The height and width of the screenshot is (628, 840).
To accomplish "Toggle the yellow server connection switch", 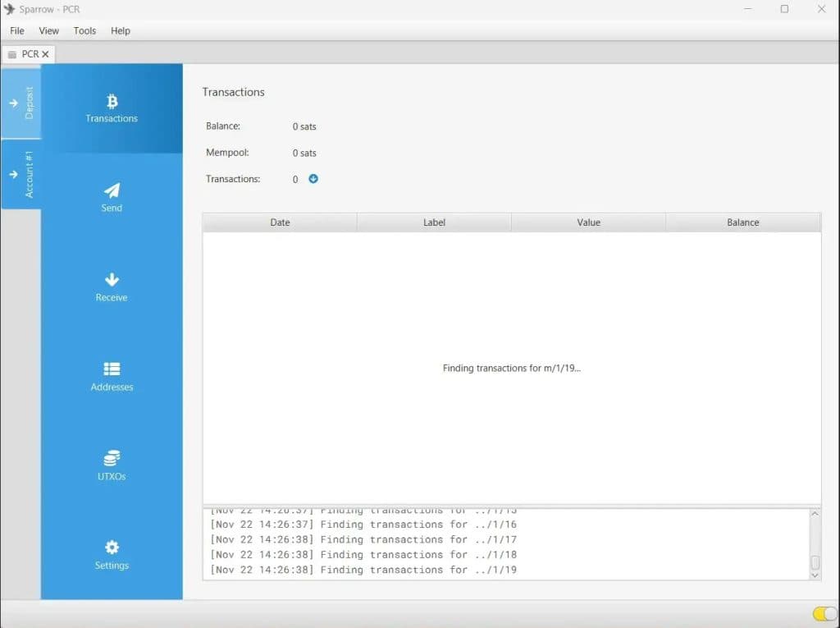I will pyautogui.click(x=824, y=614).
